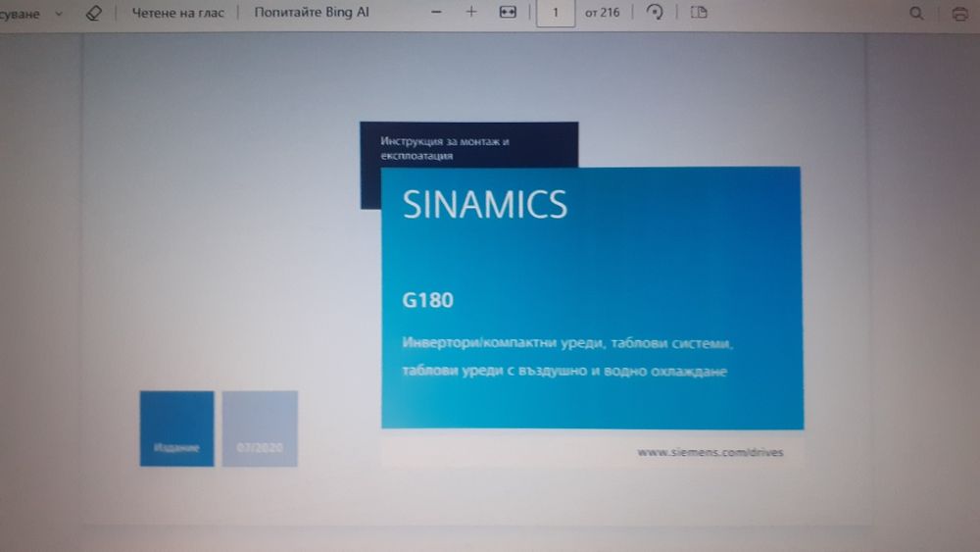The image size is (980, 552).
Task: Print the document with the printer icon
Action: tap(960, 14)
